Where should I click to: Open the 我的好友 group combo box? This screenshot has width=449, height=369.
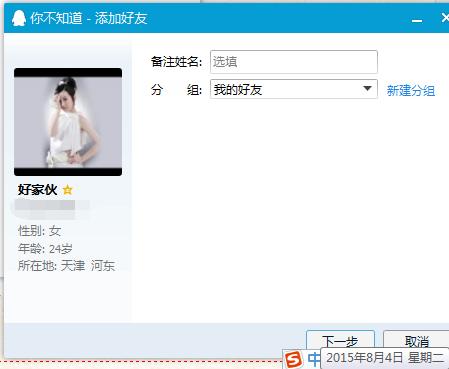pos(294,89)
